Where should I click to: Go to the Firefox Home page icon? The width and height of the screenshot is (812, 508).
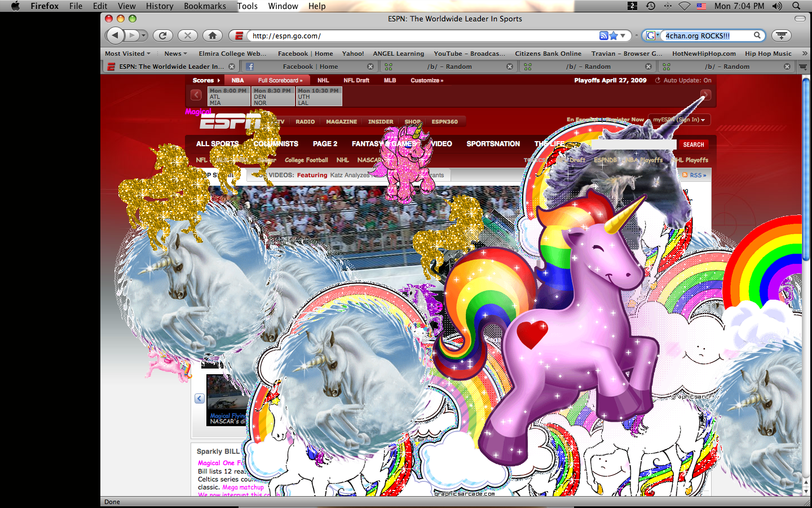click(213, 36)
